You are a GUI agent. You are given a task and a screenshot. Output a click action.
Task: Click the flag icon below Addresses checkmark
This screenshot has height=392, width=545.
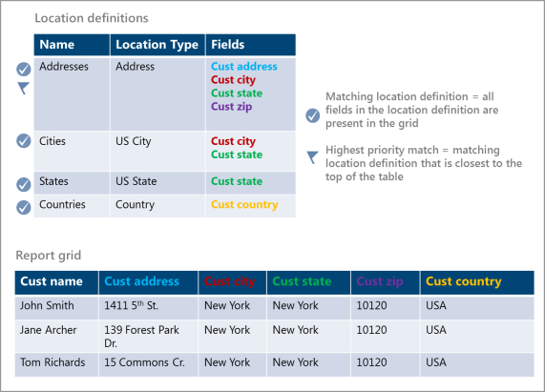point(23,88)
